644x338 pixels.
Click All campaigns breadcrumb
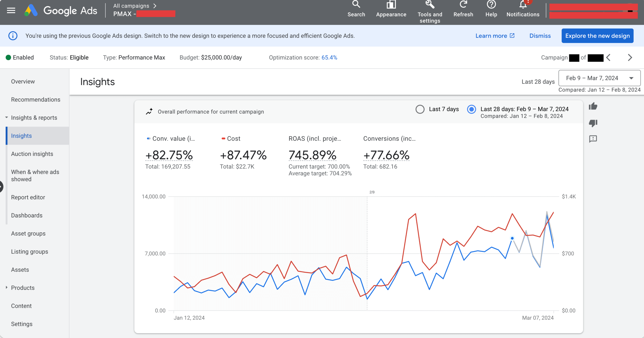click(x=131, y=6)
